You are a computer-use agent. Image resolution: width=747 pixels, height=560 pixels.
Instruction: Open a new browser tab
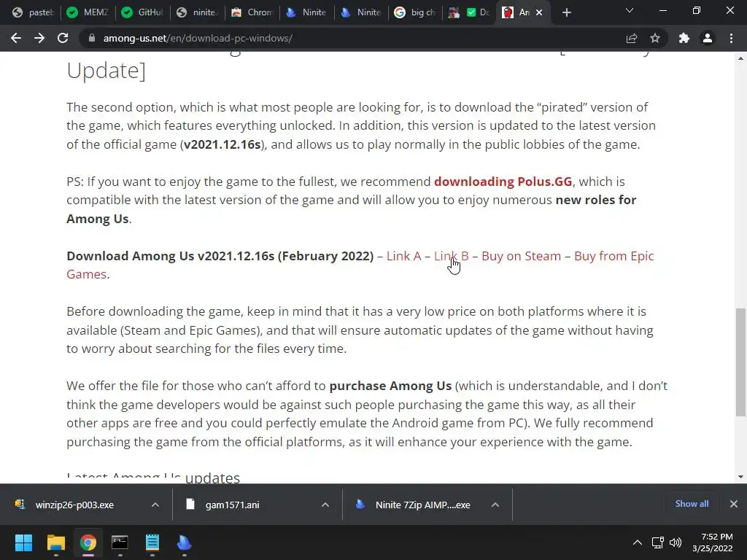click(566, 13)
